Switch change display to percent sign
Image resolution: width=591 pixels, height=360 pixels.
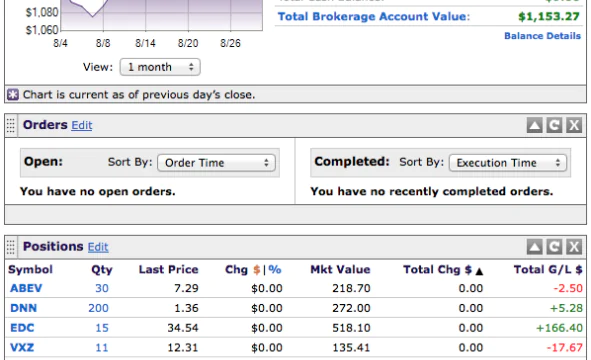(275, 270)
